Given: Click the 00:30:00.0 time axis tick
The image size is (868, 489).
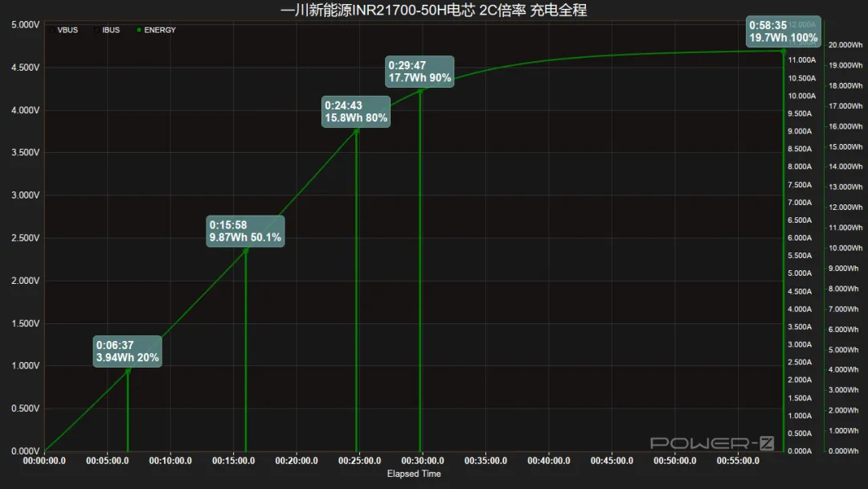Looking at the screenshot, I should 423,461.
